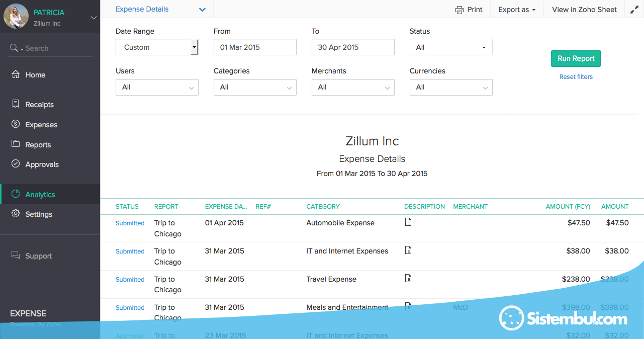Sort by AMOUNT (FCY) column header
644x339 pixels.
click(x=568, y=207)
